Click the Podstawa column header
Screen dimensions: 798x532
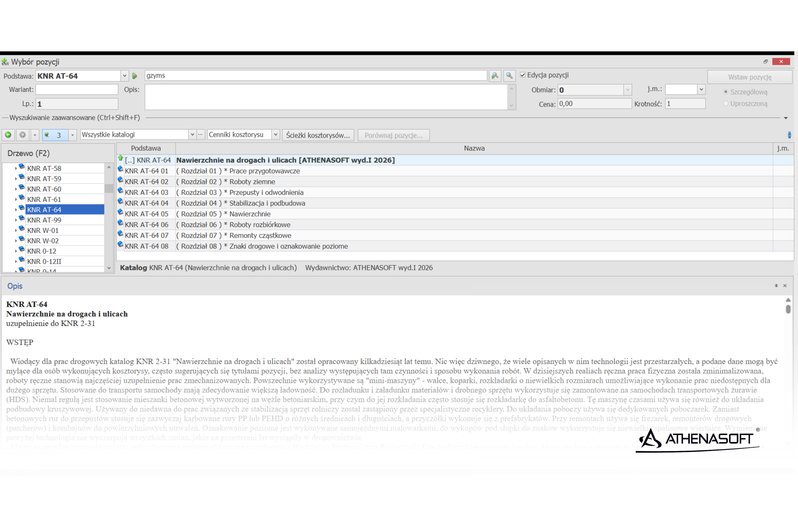pos(146,148)
